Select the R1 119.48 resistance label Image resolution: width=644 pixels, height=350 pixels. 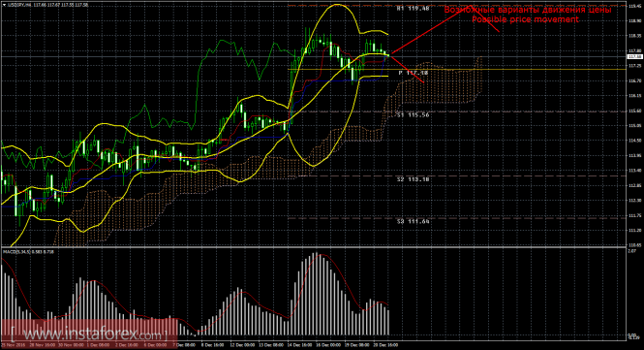(x=414, y=8)
